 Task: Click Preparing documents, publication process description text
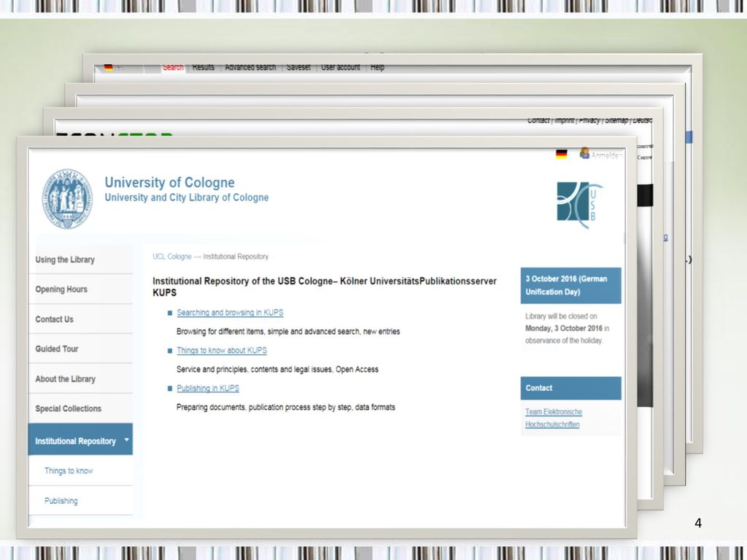[x=286, y=408]
